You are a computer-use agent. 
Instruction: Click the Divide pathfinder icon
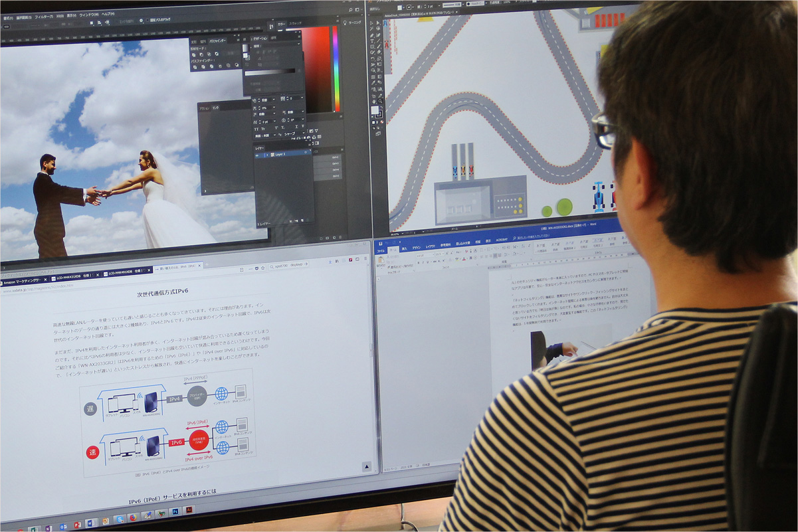point(195,67)
